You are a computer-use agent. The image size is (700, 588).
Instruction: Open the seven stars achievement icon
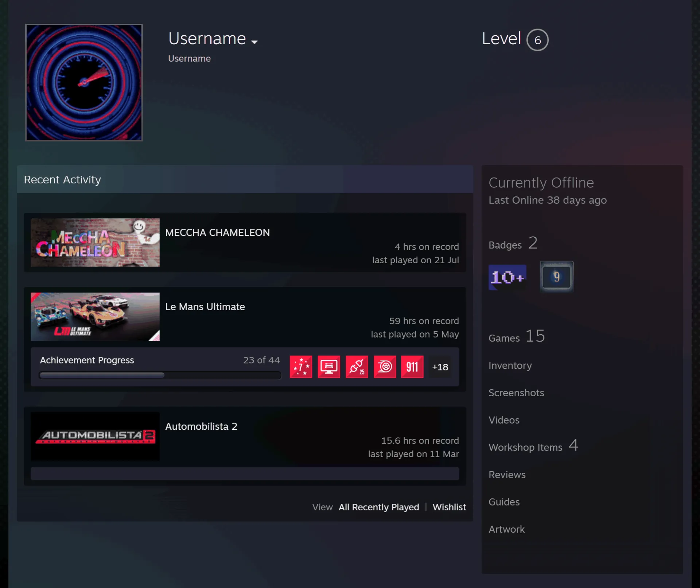click(301, 367)
